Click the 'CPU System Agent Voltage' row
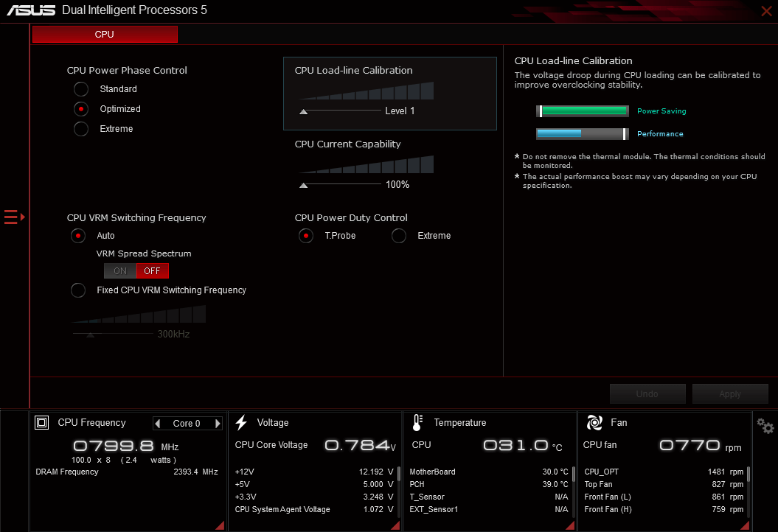Screen dimensions: 778x532 click(x=314, y=509)
